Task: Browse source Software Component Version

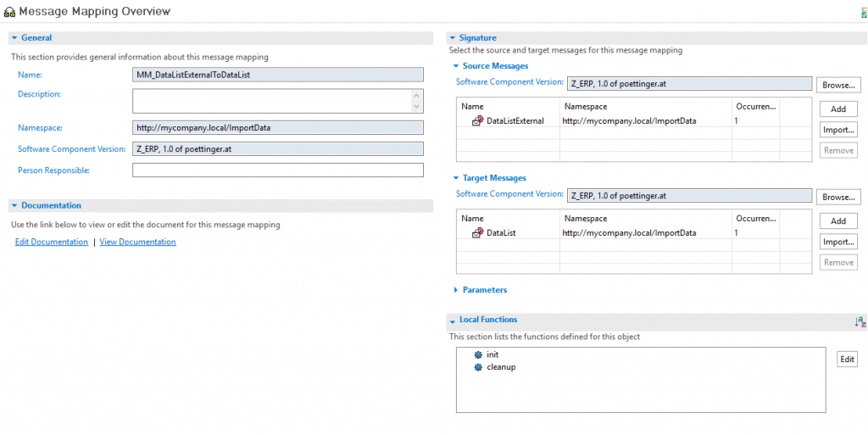Action: coord(838,86)
